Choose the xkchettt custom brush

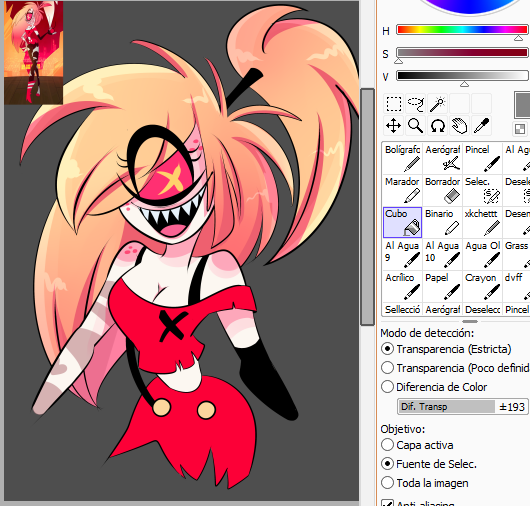[x=482, y=222]
